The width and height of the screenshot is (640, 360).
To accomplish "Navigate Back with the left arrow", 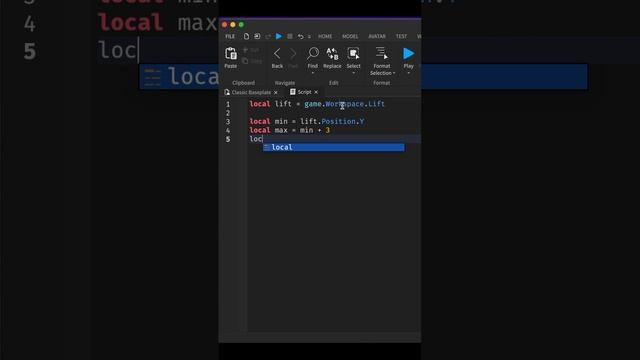I will coord(277,53).
